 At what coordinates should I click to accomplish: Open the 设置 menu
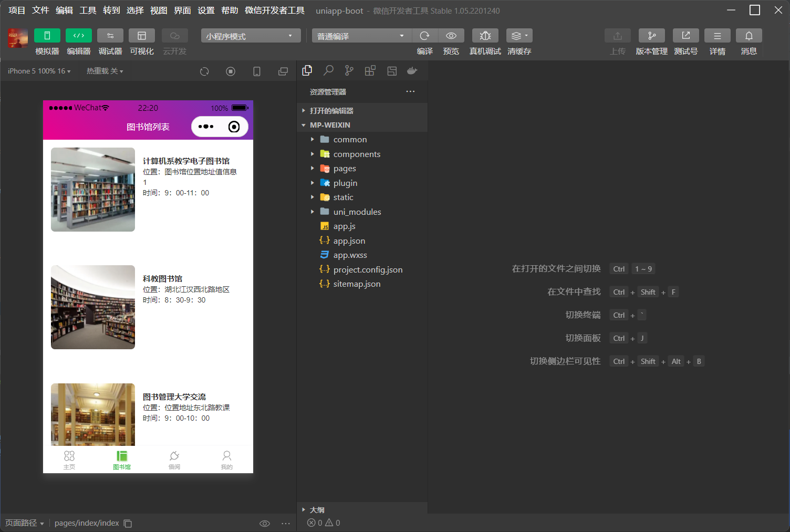[206, 11]
